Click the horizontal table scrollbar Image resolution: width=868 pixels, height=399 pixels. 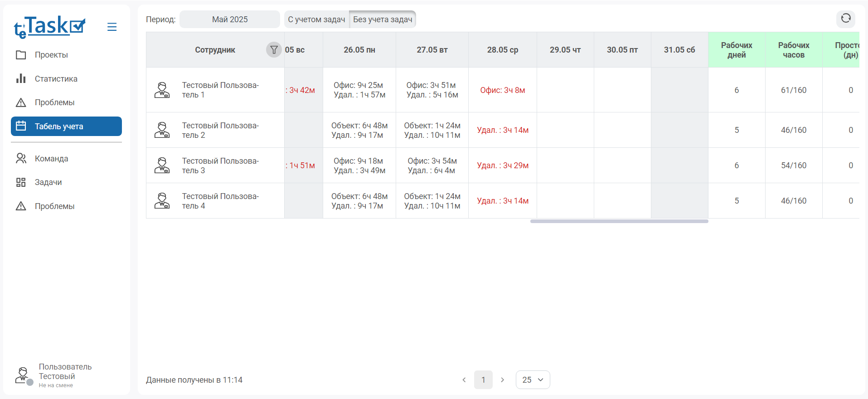pyautogui.click(x=619, y=221)
